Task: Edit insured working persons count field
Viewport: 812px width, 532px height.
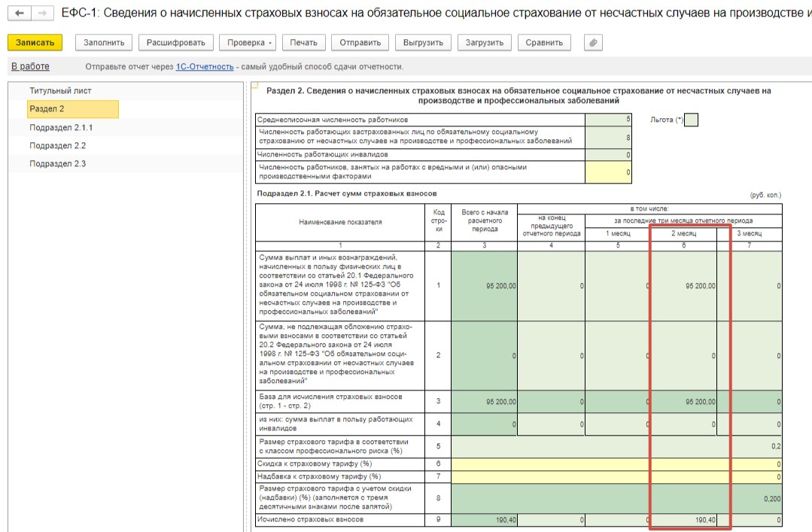Action: (608, 137)
